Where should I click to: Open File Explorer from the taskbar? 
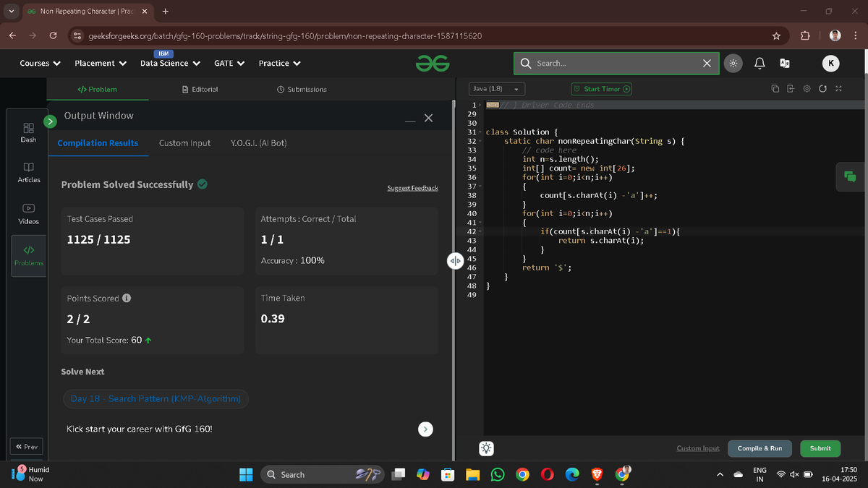(x=472, y=474)
